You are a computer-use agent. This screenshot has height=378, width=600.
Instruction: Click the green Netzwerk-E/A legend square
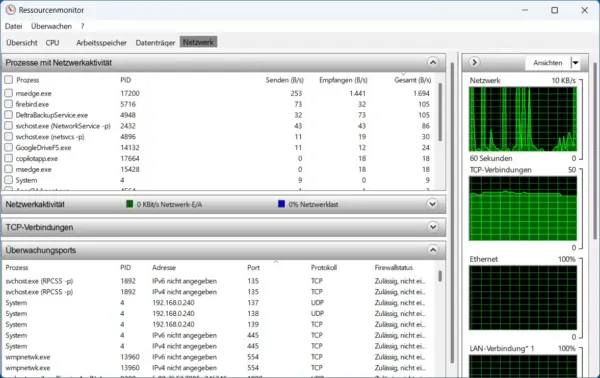(x=130, y=204)
